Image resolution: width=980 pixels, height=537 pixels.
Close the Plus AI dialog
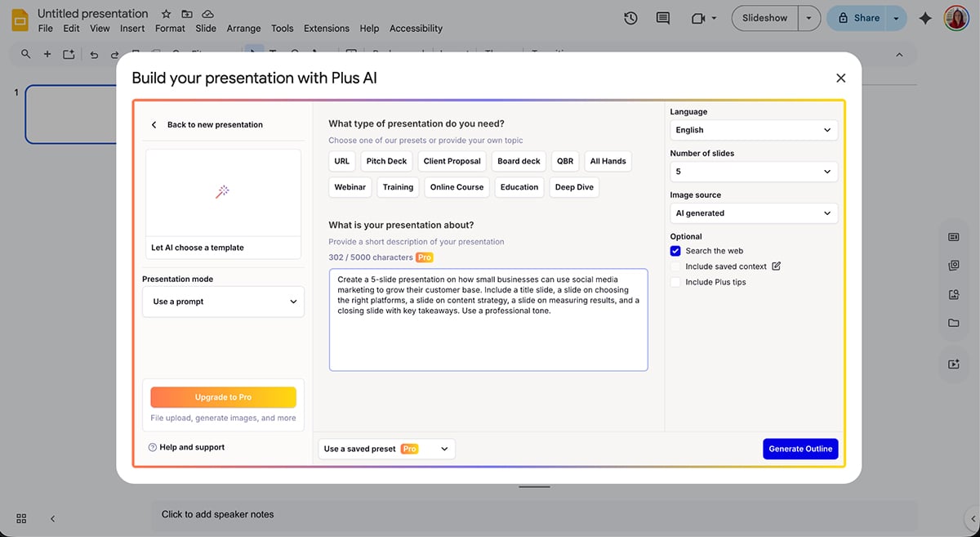pos(841,78)
